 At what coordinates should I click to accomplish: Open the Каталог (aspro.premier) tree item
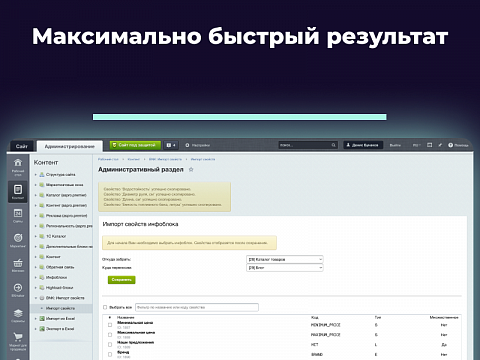pyautogui.click(x=66, y=195)
